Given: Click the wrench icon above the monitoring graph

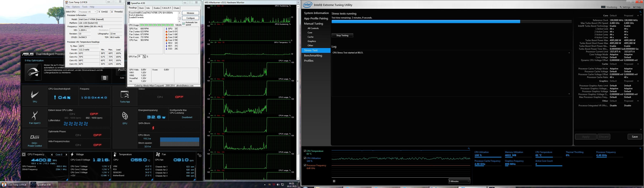Looking at the screenshot, I should tap(469, 148).
